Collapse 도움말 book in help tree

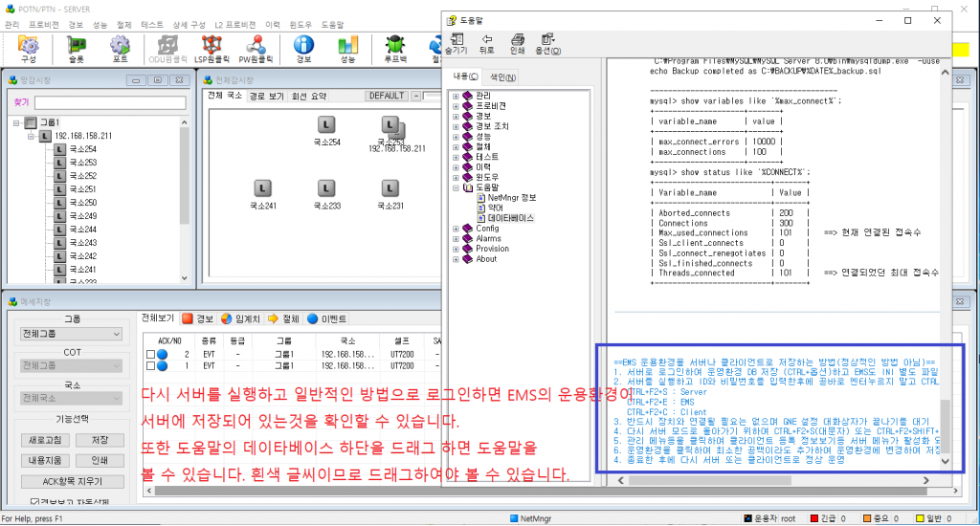[456, 187]
